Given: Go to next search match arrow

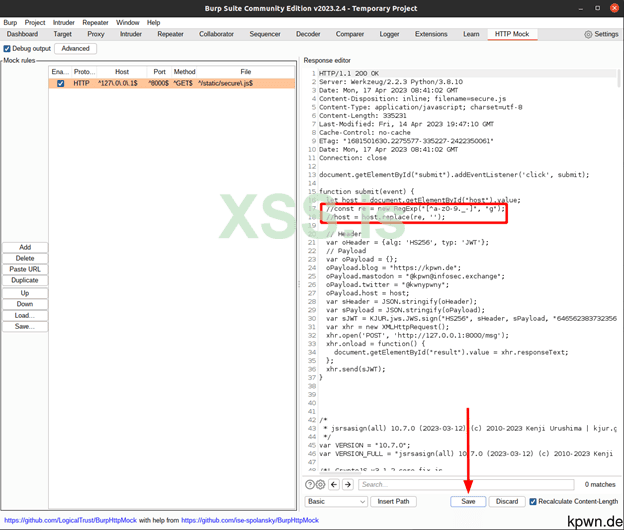Looking at the screenshot, I should point(348,484).
